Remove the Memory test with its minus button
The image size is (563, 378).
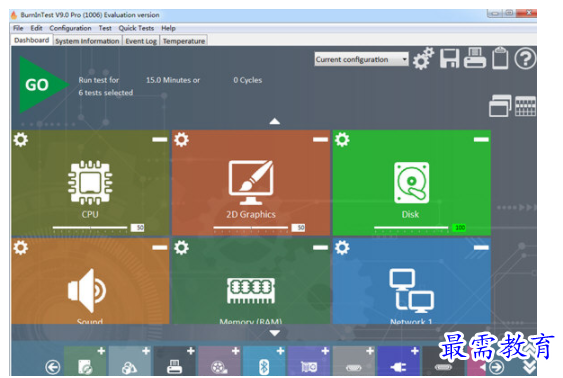pos(320,247)
